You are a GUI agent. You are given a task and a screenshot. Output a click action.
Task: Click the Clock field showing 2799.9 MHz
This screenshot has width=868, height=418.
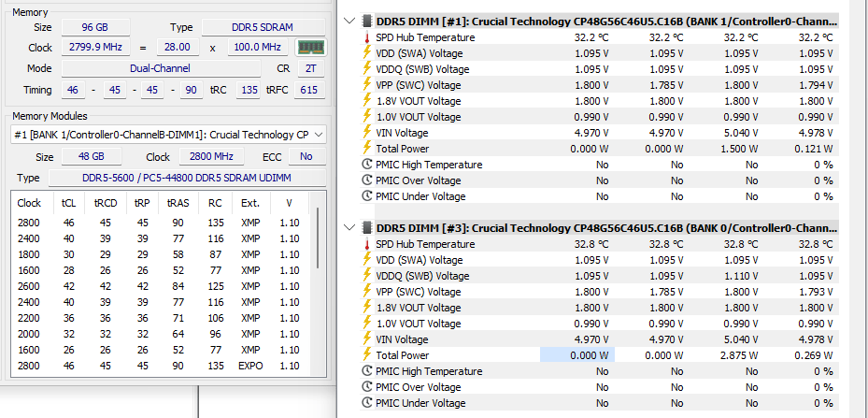(x=95, y=47)
